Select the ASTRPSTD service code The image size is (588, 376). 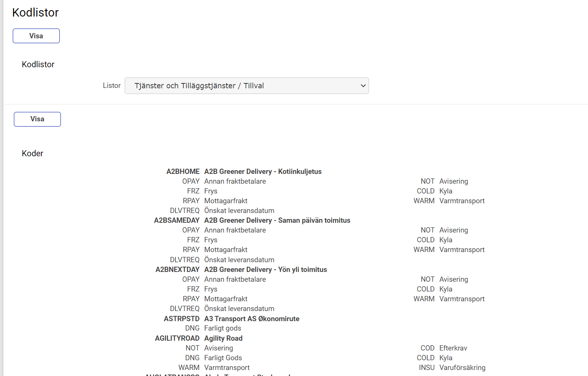point(181,319)
